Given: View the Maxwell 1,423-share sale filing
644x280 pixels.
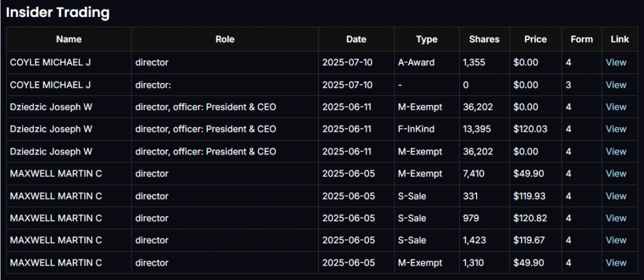Looking at the screenshot, I should 616,240.
